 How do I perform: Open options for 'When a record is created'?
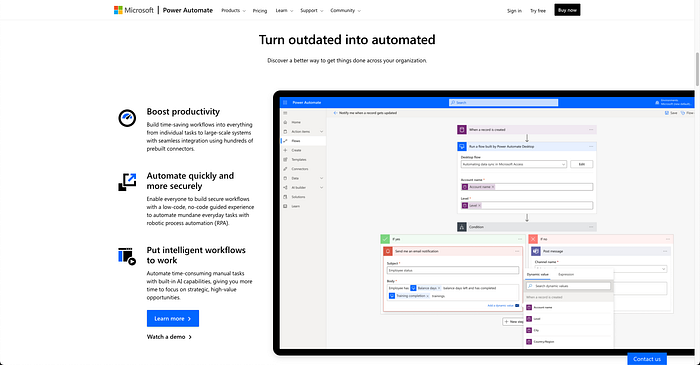pos(591,130)
